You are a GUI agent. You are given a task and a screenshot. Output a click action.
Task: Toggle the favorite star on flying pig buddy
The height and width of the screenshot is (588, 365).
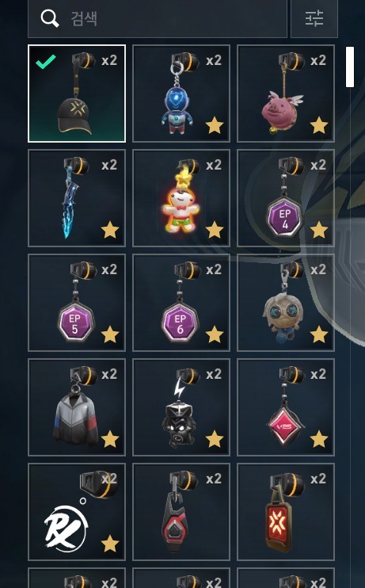319,125
